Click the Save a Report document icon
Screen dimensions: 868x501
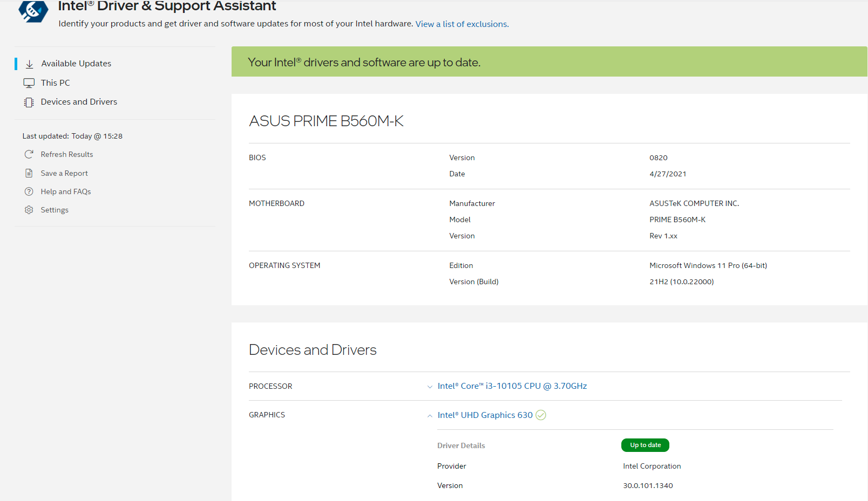tap(29, 173)
